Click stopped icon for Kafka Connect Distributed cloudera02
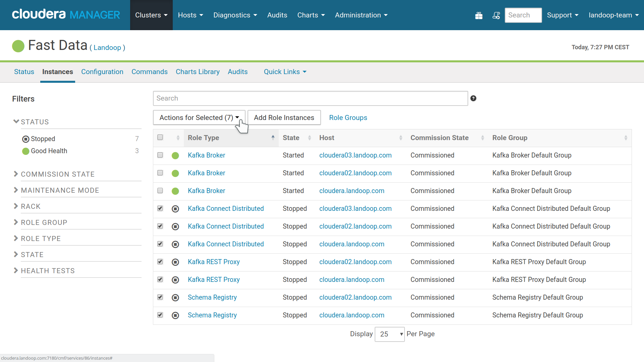This screenshot has width=644, height=362. [x=175, y=227]
